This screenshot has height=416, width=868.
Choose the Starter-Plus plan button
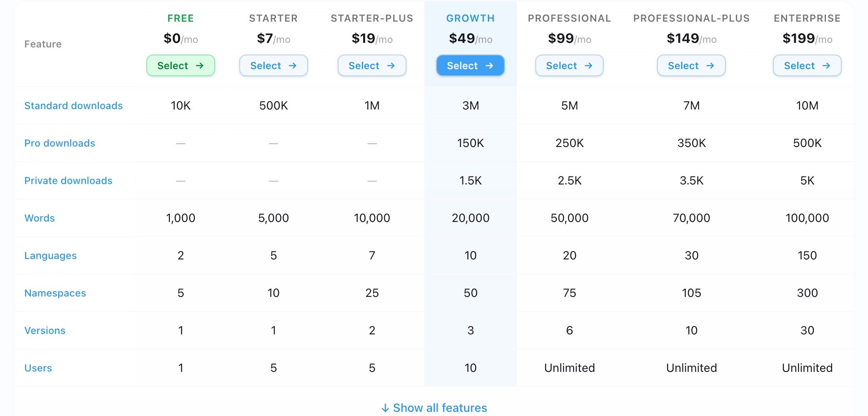tap(371, 66)
